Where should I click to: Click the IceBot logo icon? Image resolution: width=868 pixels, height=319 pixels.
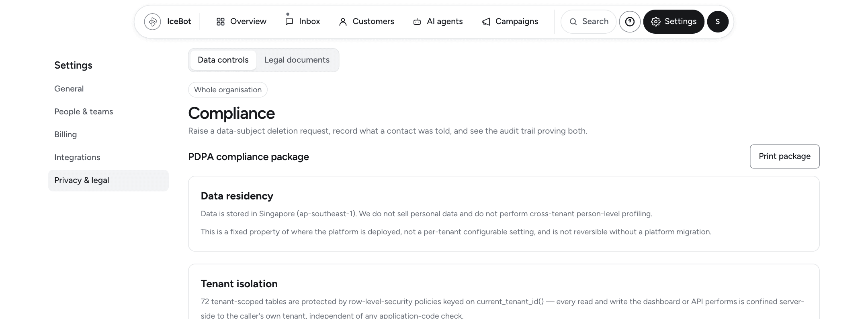[x=152, y=22]
